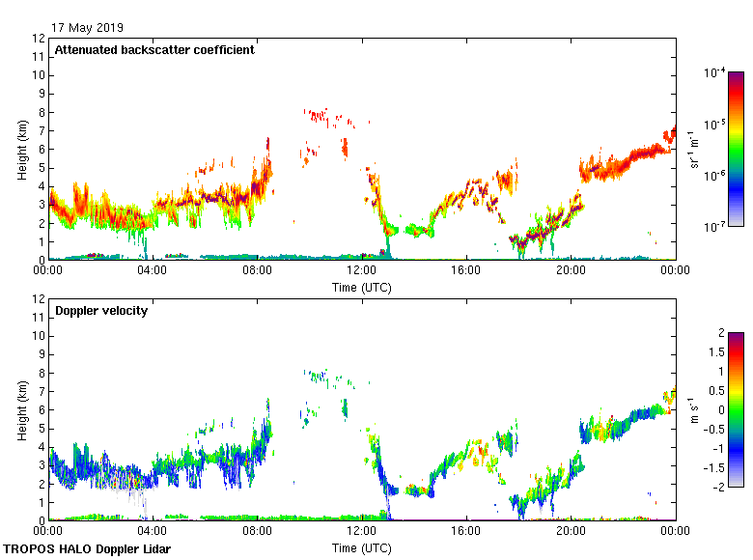This screenshot has height=560, width=753.
Task: Click the 'Attenuated backscatter coefficient' plot title
Action: point(154,50)
